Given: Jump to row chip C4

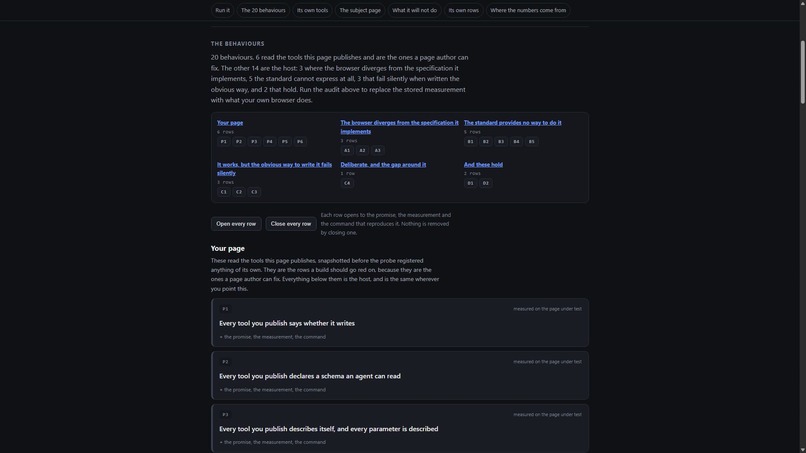Looking at the screenshot, I should click(347, 183).
